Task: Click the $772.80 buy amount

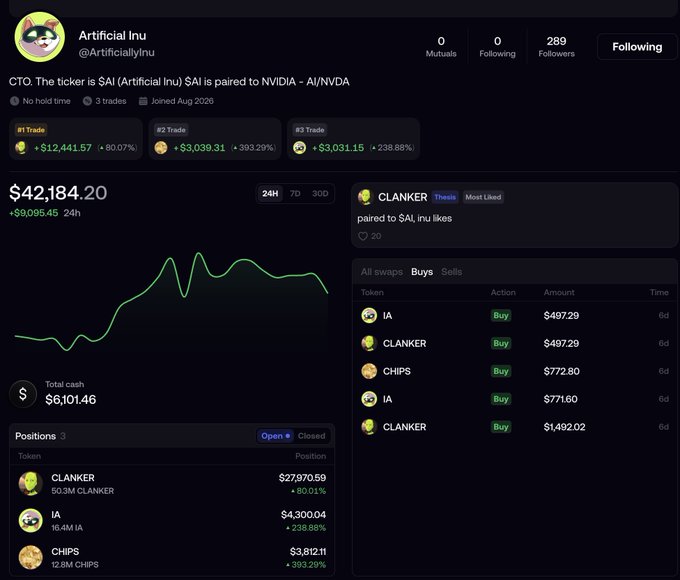Action: (561, 371)
